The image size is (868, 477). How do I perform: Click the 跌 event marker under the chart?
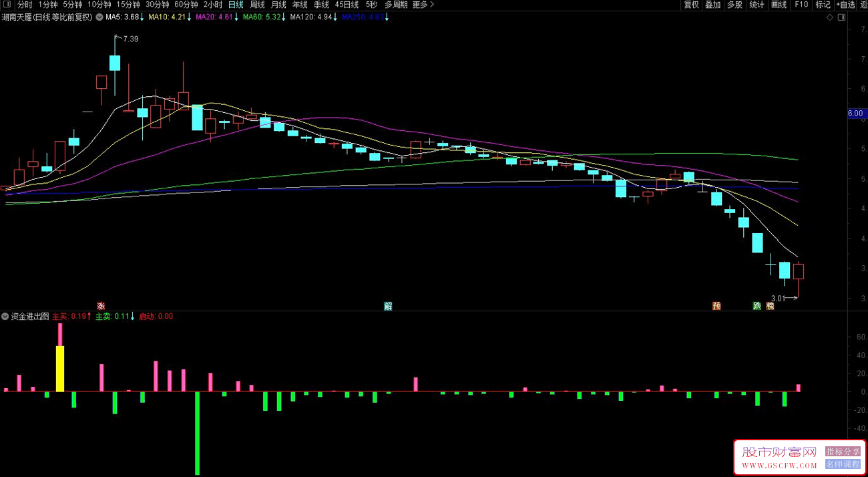pos(757,306)
